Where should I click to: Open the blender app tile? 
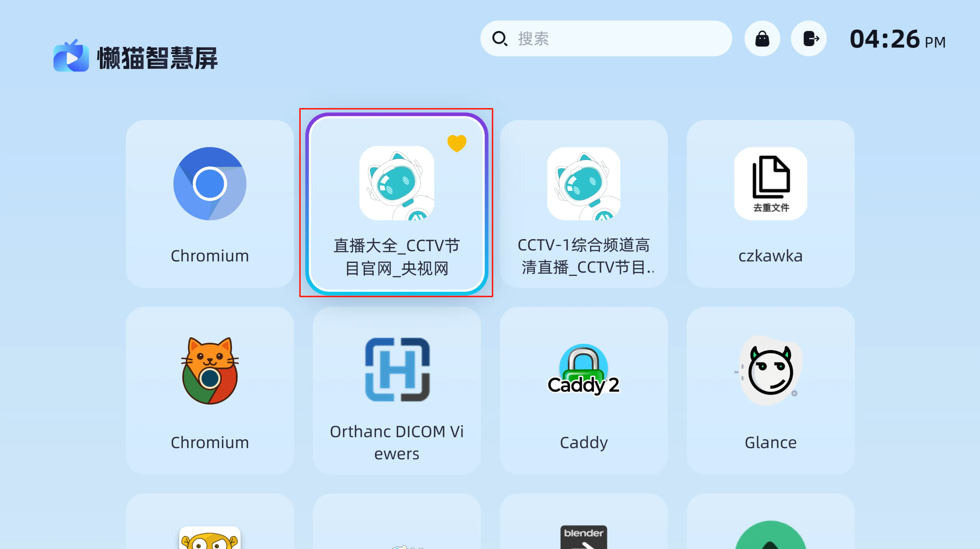point(584,522)
